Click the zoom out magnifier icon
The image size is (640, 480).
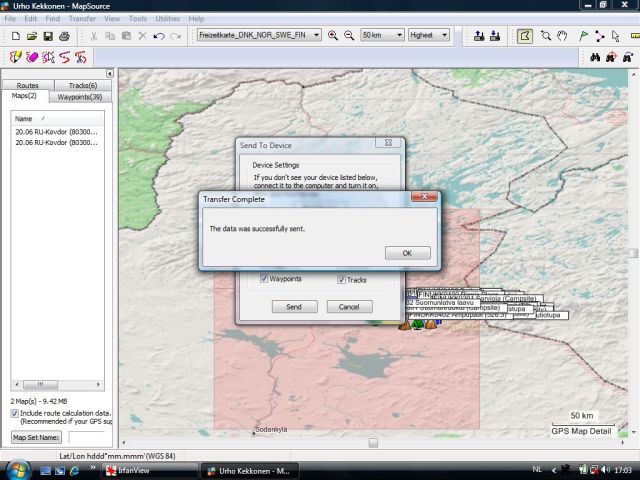click(x=349, y=35)
